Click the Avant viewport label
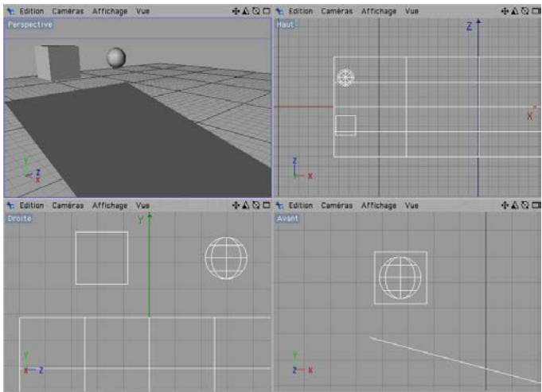This screenshot has height=392, width=542. click(x=287, y=219)
